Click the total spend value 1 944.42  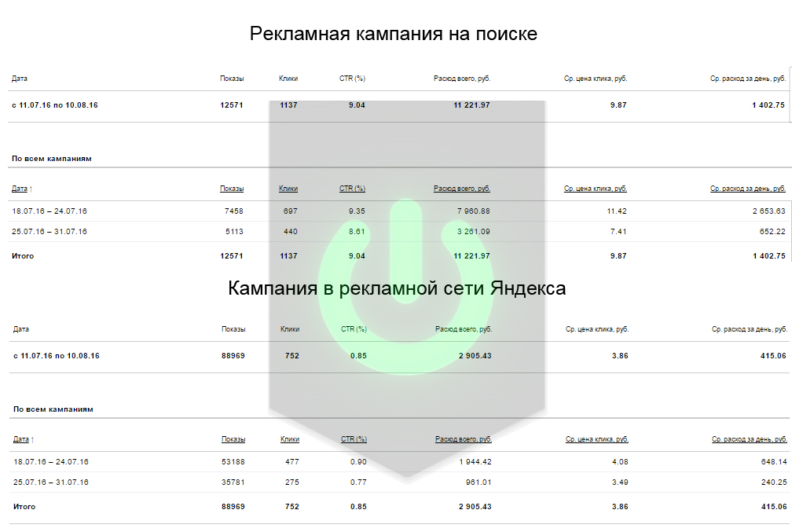pyautogui.click(x=475, y=462)
